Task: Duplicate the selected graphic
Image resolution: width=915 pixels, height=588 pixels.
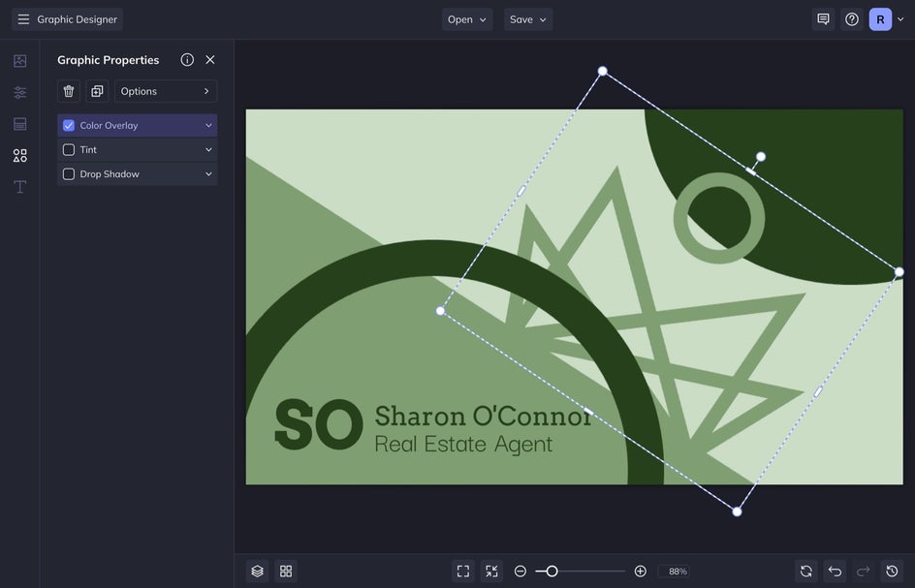Action: [97, 91]
